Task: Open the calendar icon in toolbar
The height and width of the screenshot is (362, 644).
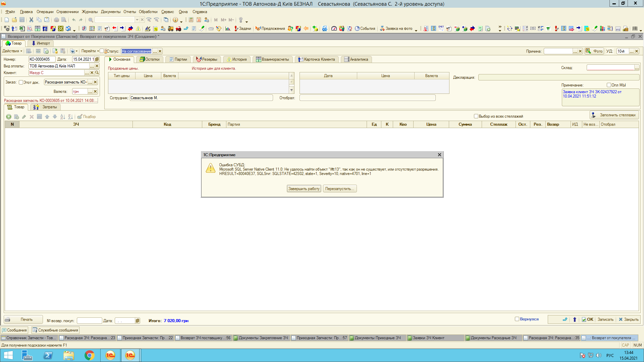Action: click(x=199, y=20)
